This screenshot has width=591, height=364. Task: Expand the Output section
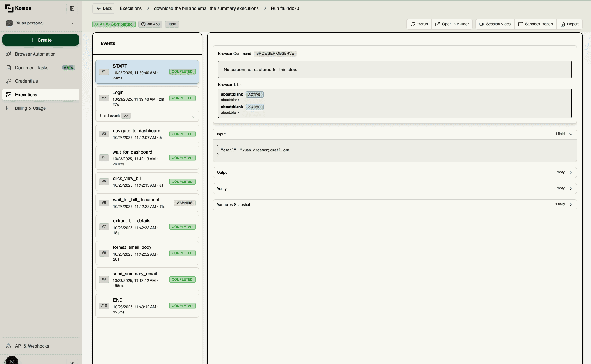tap(570, 173)
